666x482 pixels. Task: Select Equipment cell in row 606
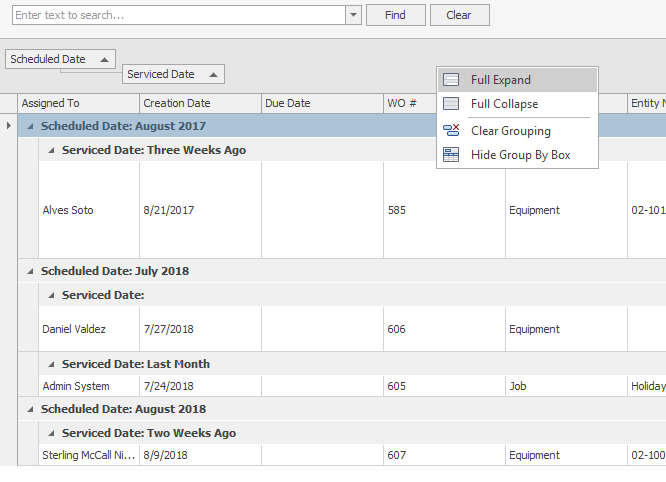[566, 329]
